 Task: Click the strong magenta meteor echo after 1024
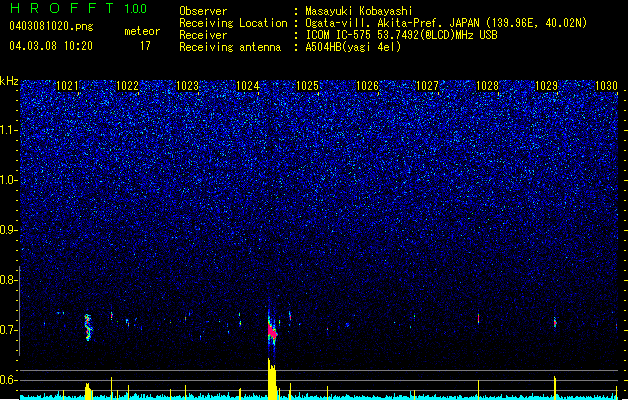tap(272, 331)
